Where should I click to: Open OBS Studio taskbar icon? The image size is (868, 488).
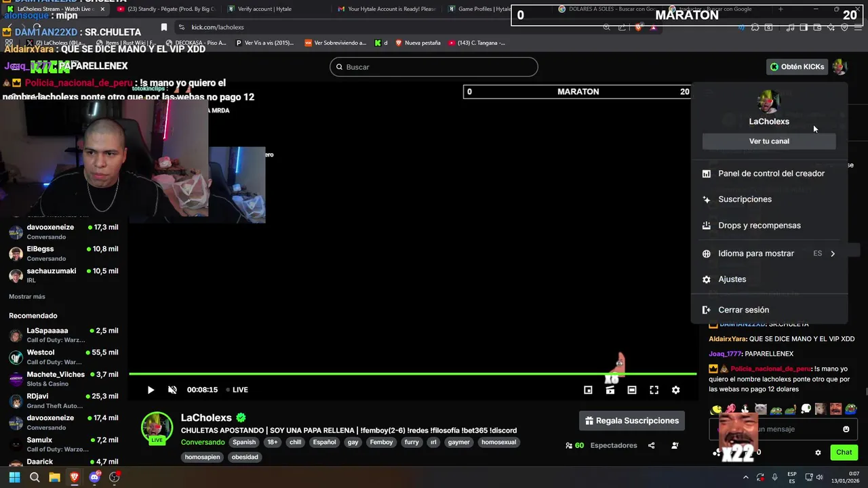coord(115,477)
